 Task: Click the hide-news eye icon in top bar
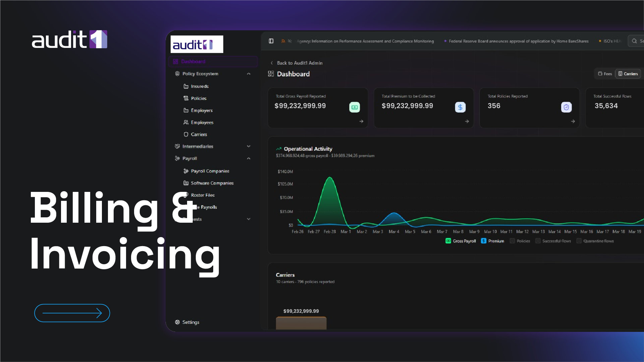(290, 41)
